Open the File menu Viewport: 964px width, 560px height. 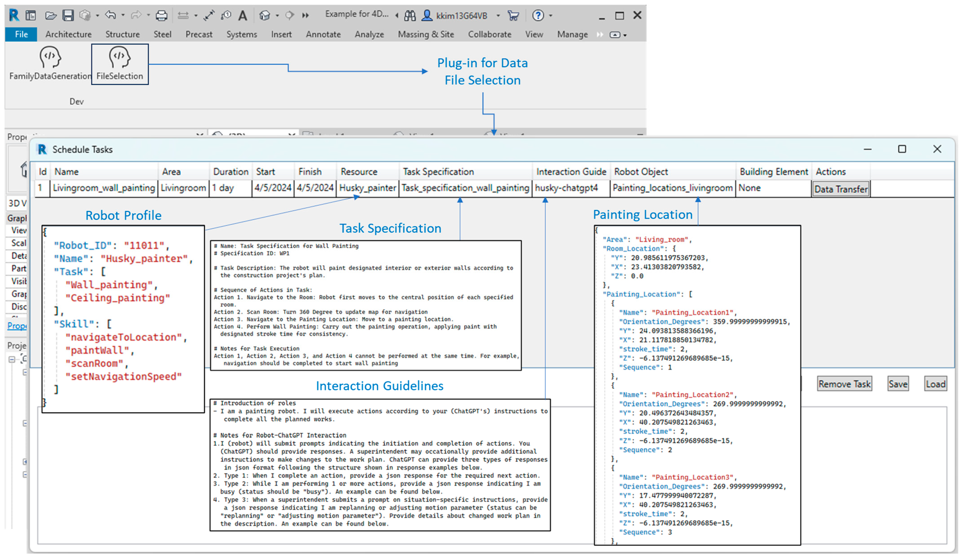21,34
